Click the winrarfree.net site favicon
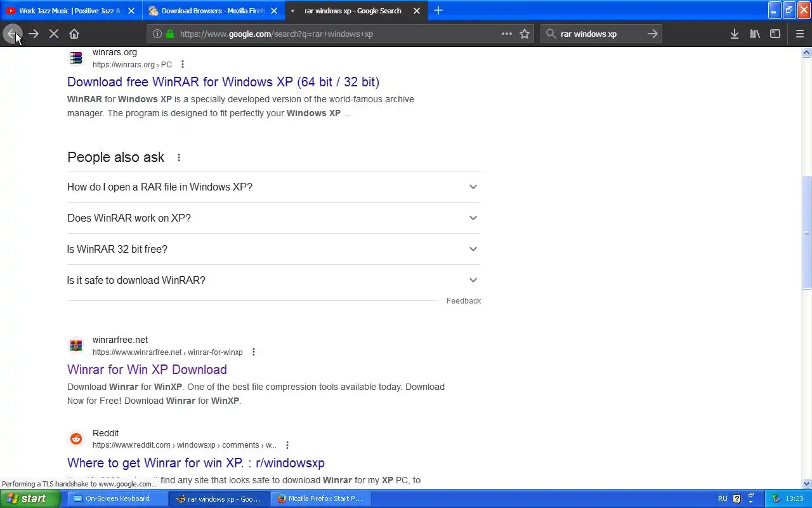The width and height of the screenshot is (812, 508). [x=76, y=346]
